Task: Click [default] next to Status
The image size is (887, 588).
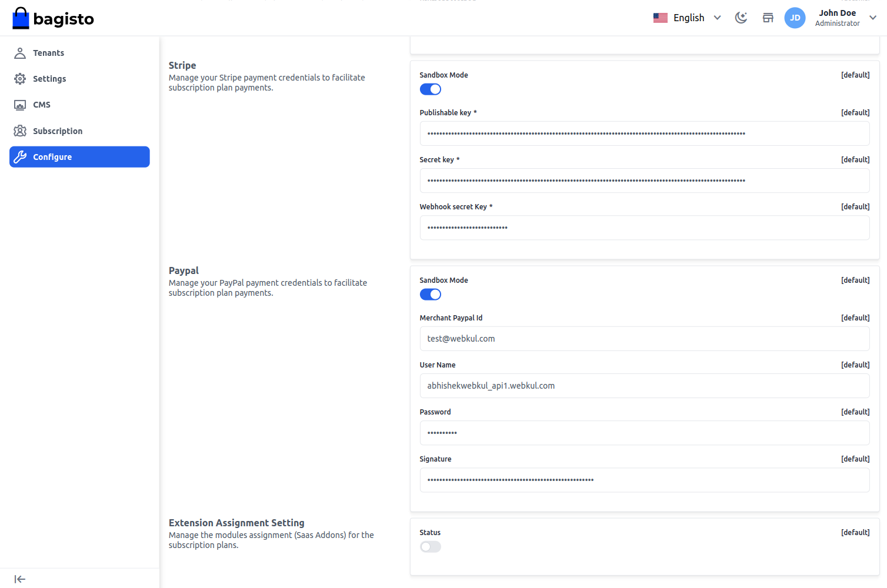Action: [x=855, y=533]
